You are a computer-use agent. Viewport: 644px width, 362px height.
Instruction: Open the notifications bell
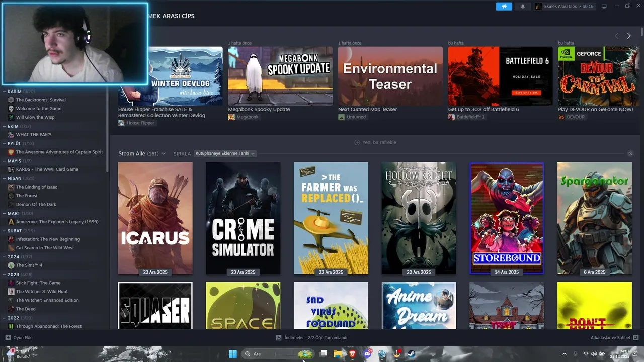(x=522, y=6)
